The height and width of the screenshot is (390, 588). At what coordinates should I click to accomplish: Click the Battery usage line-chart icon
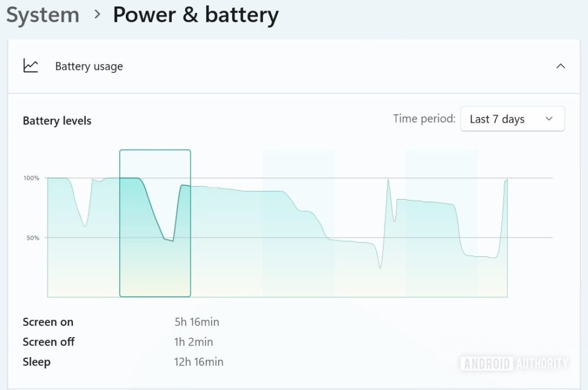pyautogui.click(x=31, y=66)
